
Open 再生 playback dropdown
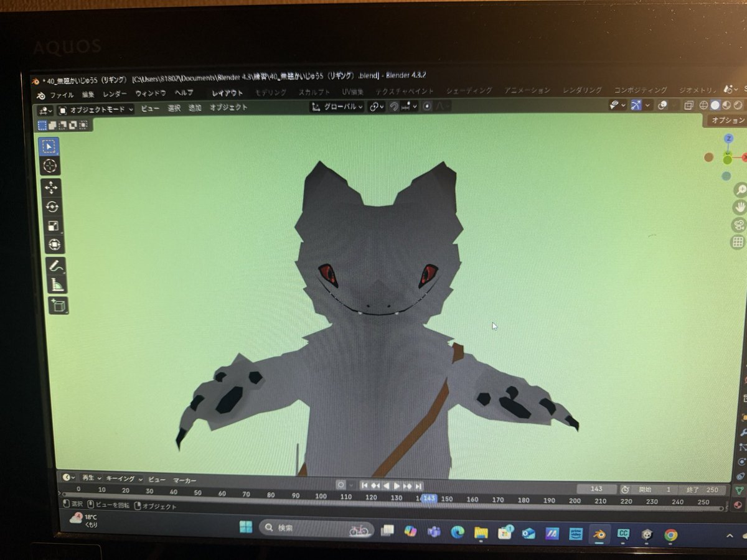coord(92,478)
